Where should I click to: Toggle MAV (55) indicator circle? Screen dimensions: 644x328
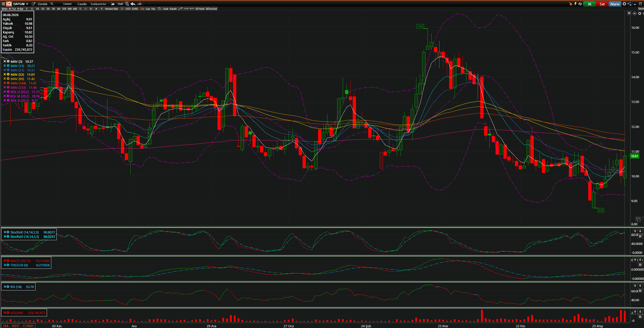click(8, 74)
